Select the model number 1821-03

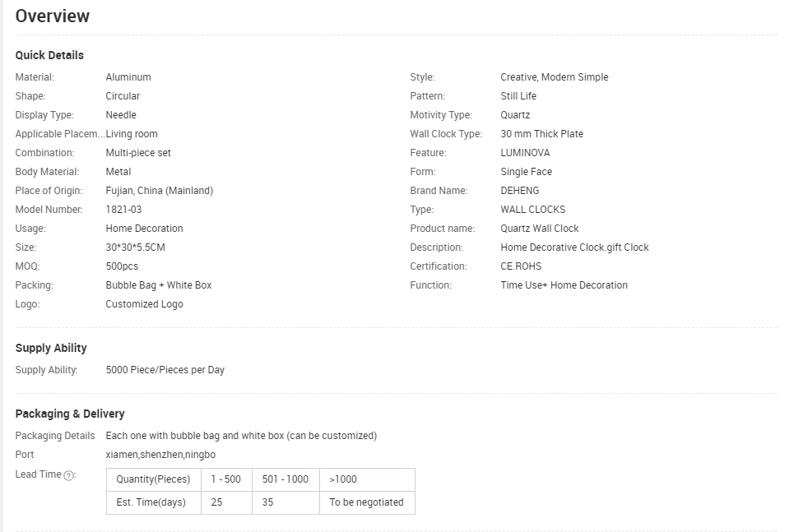(123, 209)
